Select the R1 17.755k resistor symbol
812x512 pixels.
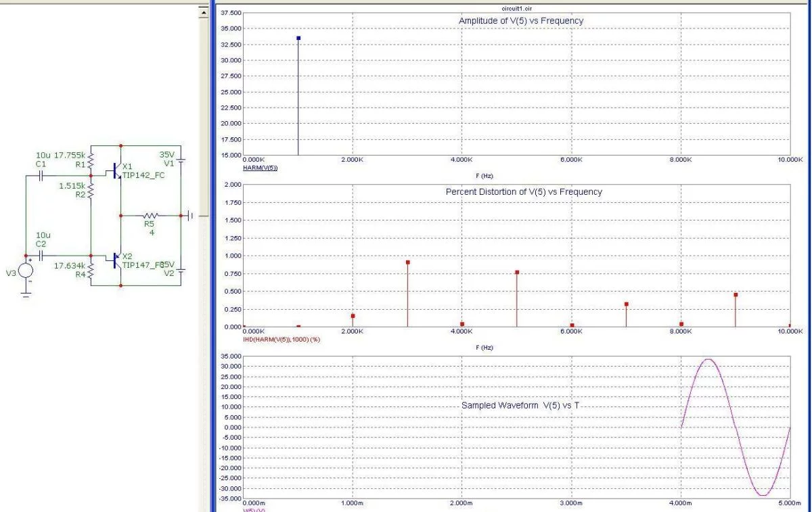(91, 161)
